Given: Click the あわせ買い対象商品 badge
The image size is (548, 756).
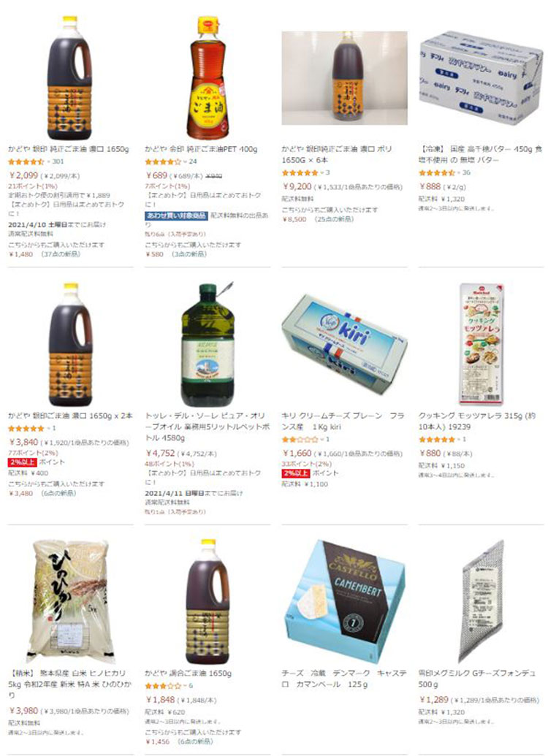Looking at the screenshot, I should (176, 215).
